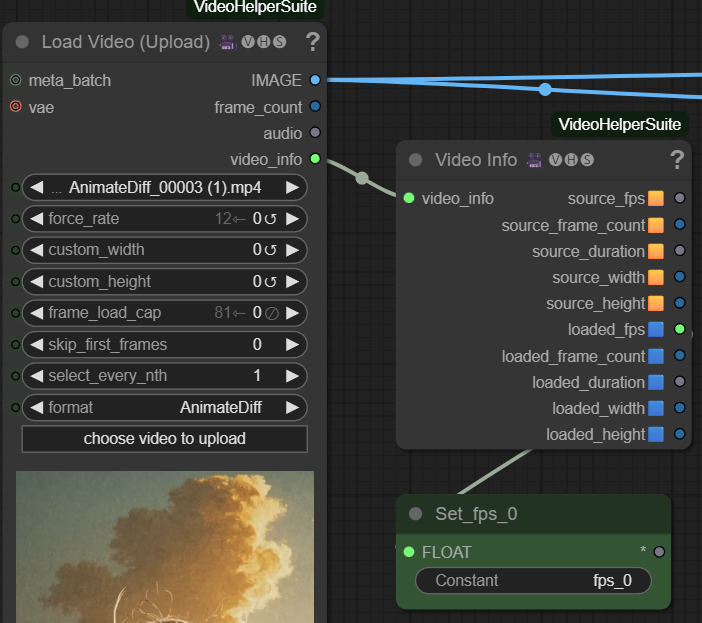Click choose video to upload button

point(165,439)
